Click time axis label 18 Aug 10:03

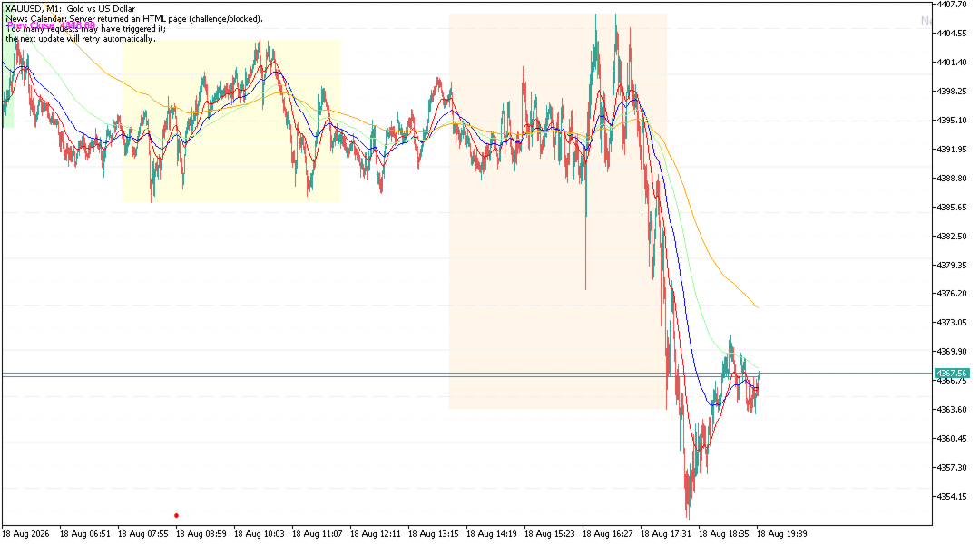[260, 534]
